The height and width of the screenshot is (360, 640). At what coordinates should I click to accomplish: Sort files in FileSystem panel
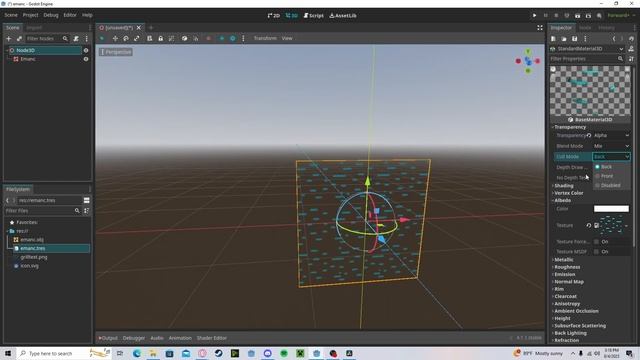pos(87,211)
